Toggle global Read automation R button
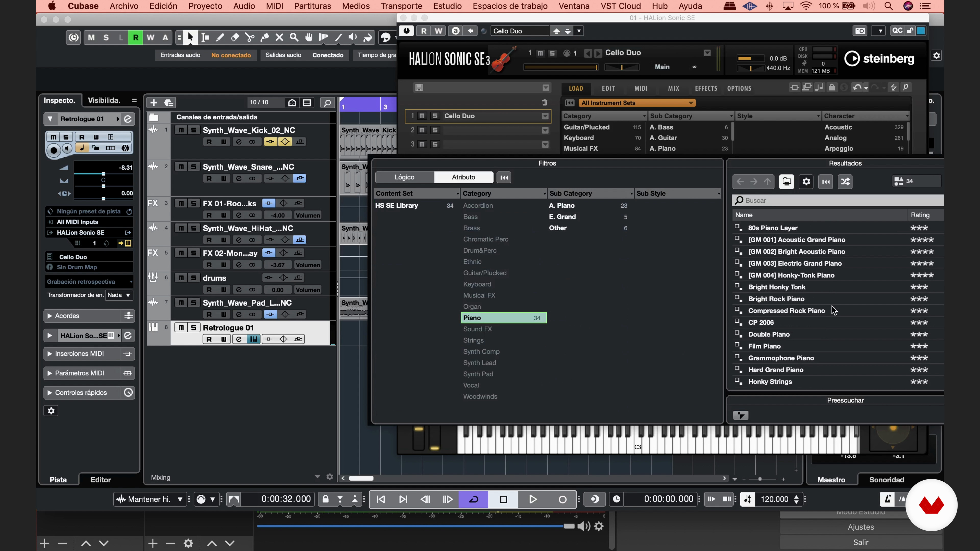This screenshot has width=980, height=551. (136, 37)
